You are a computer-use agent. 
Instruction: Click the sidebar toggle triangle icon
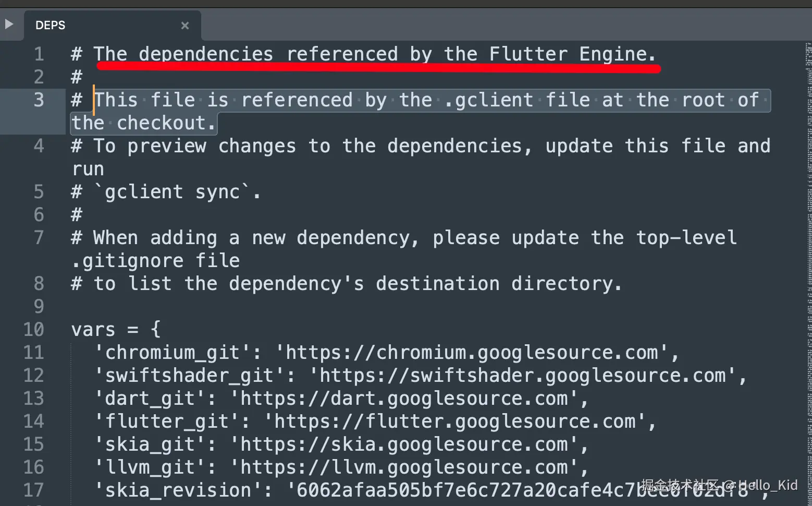point(9,24)
